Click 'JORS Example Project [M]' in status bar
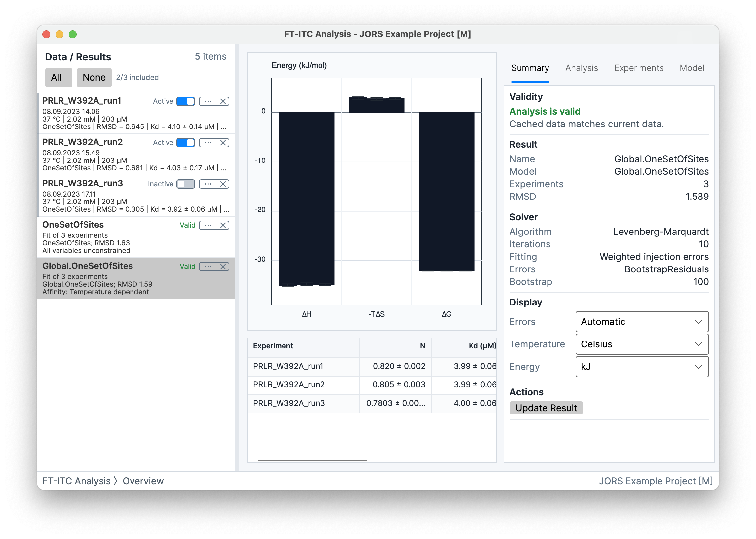 coord(656,481)
